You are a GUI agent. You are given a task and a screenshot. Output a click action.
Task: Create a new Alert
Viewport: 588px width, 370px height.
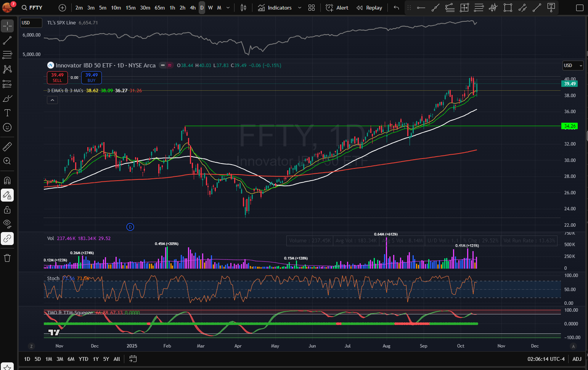pos(337,8)
